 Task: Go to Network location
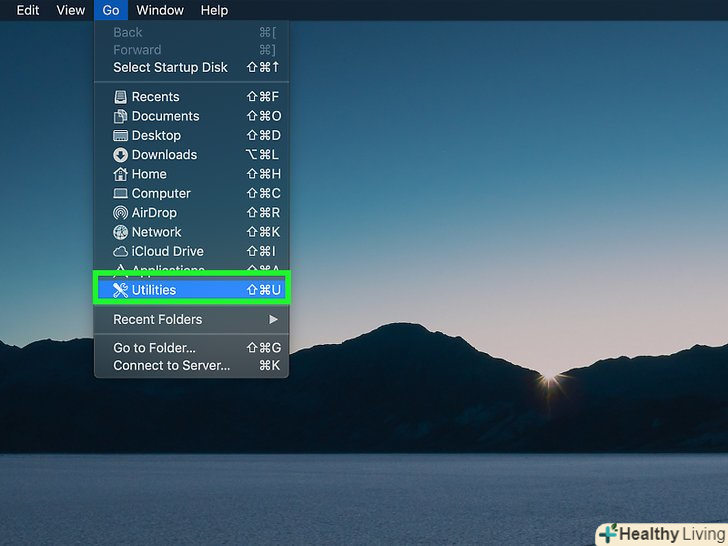[x=191, y=232]
